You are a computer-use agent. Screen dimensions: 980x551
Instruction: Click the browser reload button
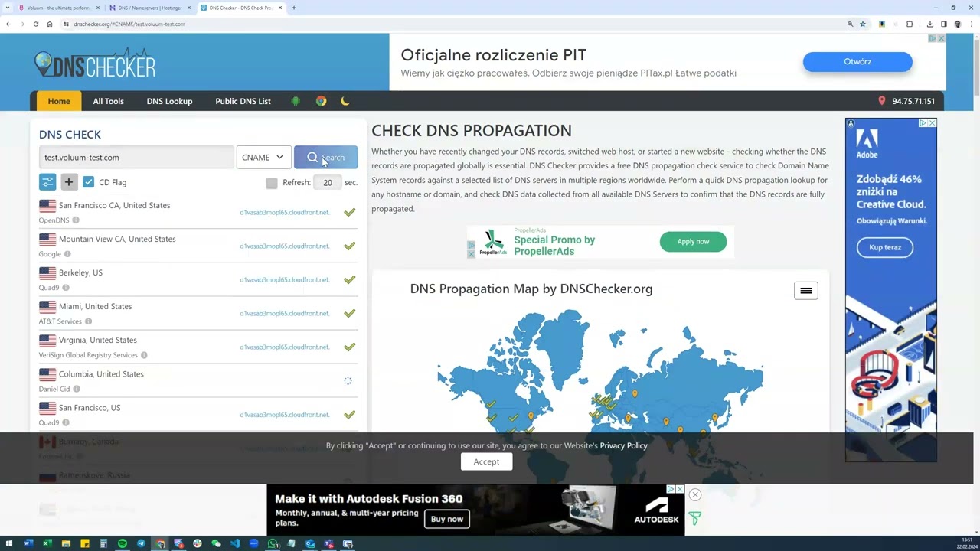35,24
